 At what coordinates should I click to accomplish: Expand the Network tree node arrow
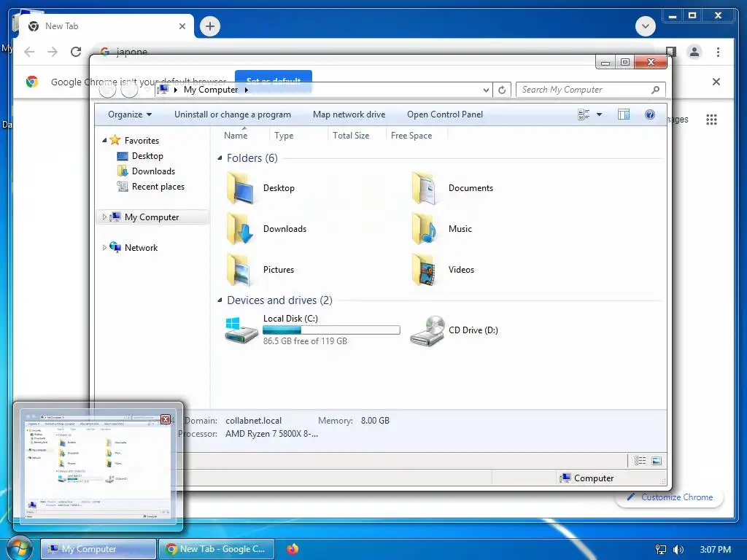[104, 248]
